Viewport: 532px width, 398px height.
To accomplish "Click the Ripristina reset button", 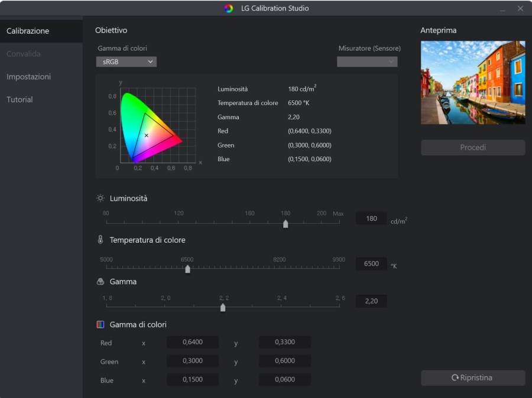I will (472, 378).
